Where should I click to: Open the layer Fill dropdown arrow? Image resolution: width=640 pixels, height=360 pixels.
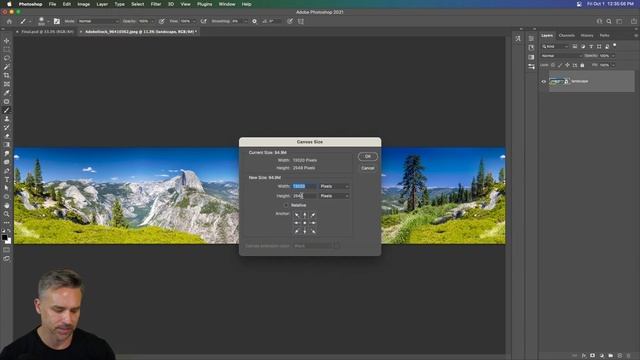(x=613, y=65)
